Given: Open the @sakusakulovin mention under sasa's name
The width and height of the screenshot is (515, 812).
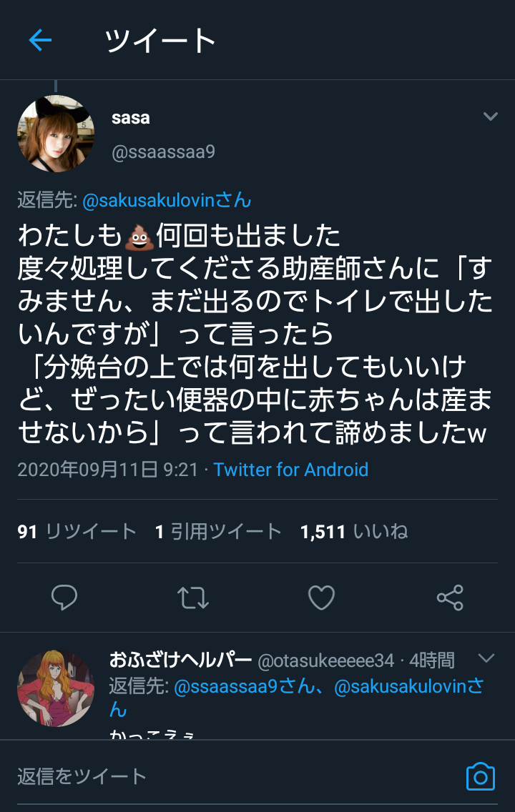Looking at the screenshot, I should pos(167,201).
